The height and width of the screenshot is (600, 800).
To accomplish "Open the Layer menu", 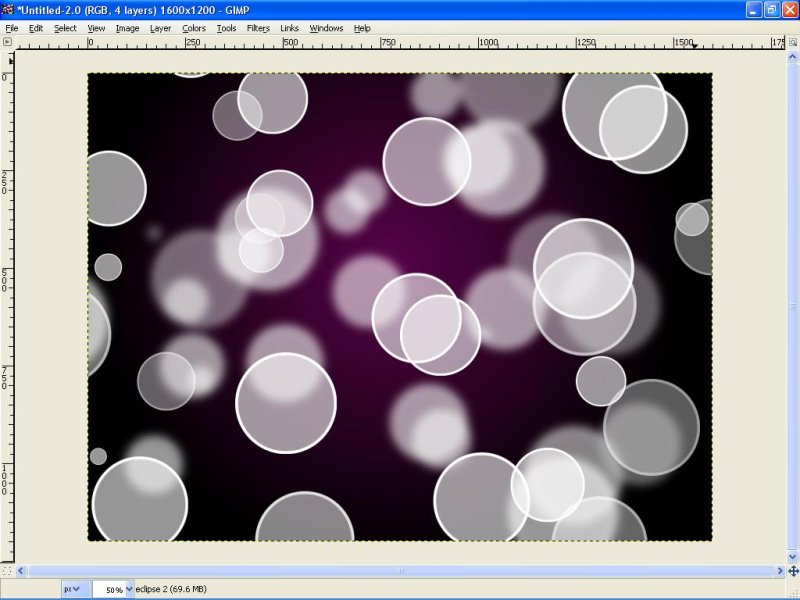I will click(x=160, y=28).
